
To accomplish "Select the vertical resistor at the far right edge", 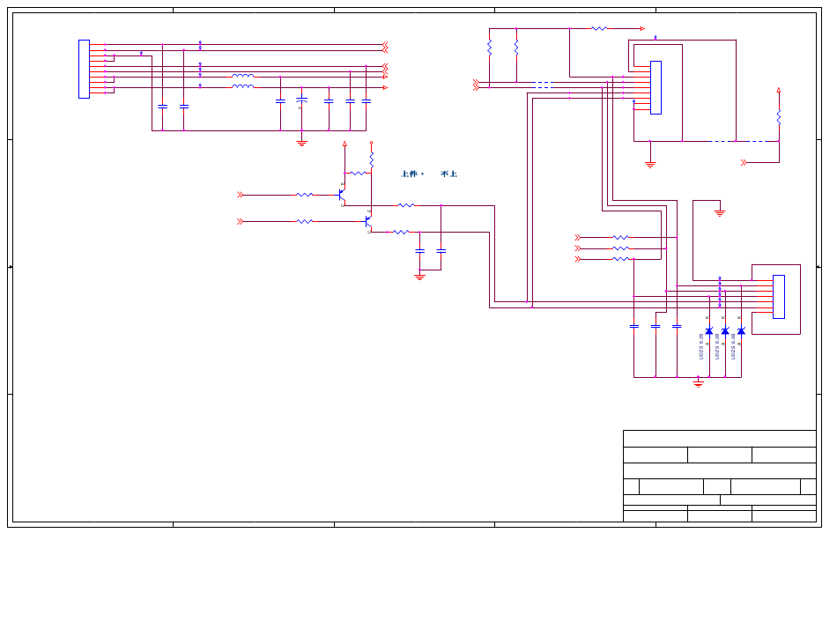I will coord(779,117).
